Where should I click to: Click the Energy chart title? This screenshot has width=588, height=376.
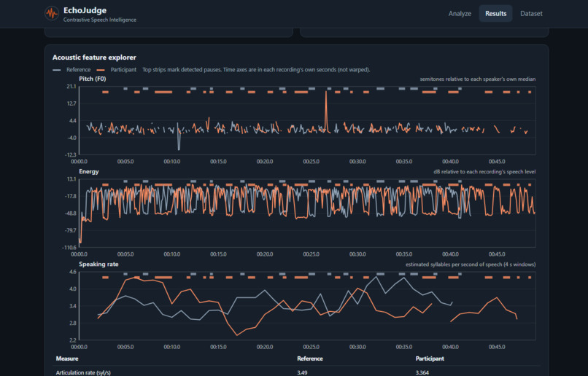click(x=89, y=171)
